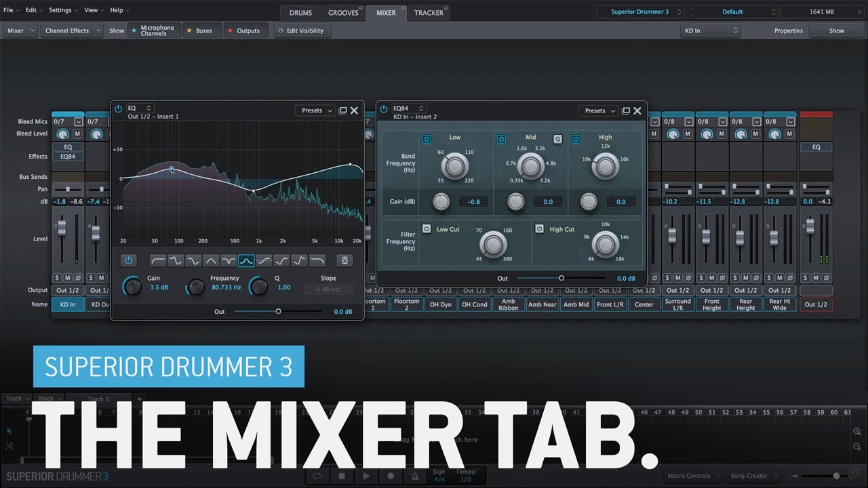Open the EQ84 Presets dropdown

pos(599,110)
